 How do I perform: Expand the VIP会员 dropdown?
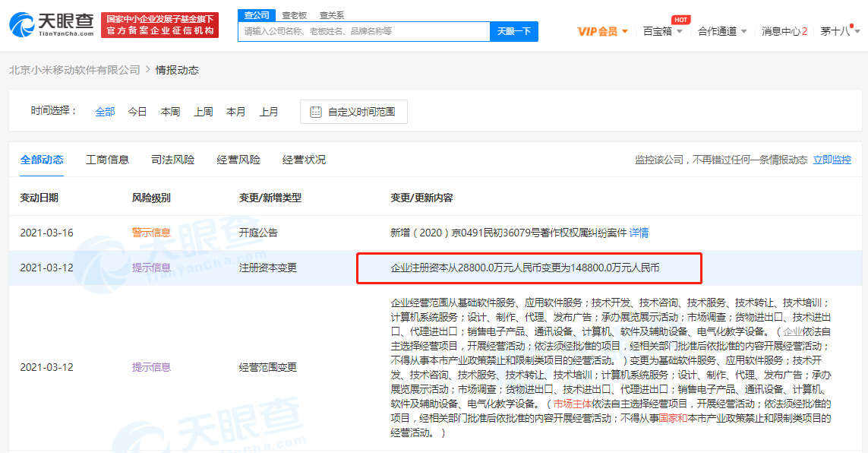pos(603,31)
